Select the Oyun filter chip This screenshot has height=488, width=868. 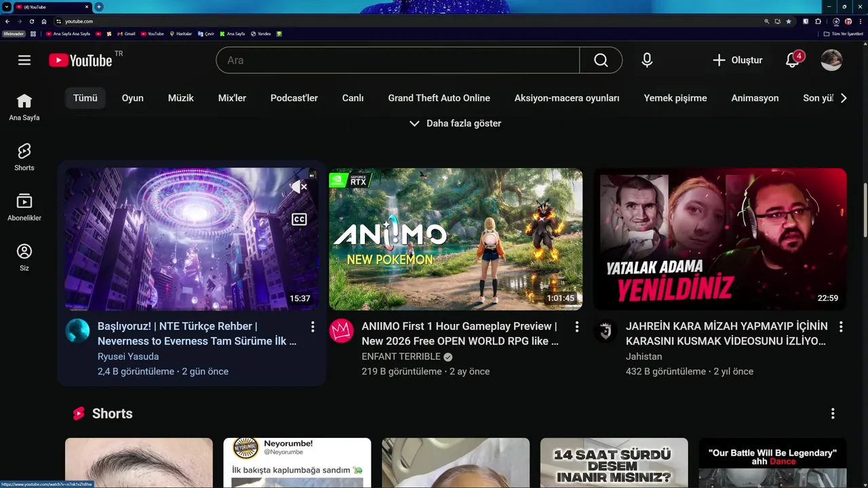click(132, 98)
